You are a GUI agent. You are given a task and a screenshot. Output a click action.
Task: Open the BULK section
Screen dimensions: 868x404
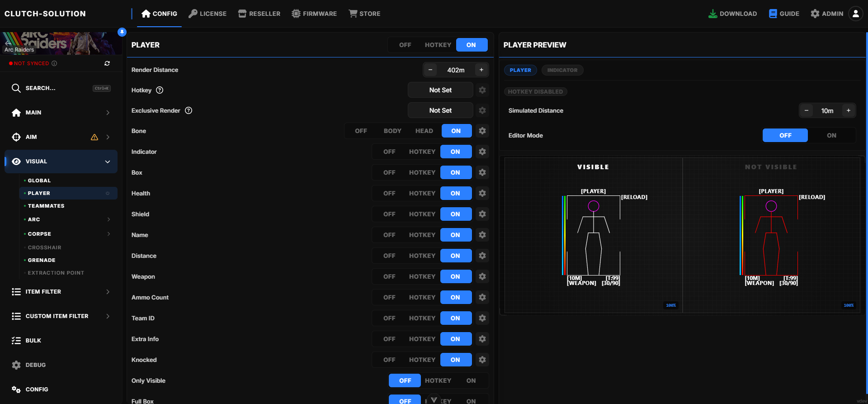[x=61, y=341]
